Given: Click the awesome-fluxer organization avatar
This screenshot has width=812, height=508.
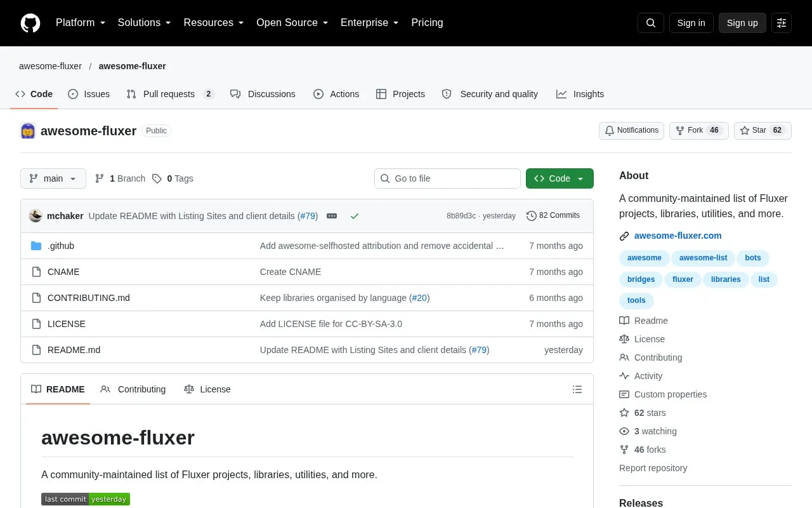Looking at the screenshot, I should [28, 131].
